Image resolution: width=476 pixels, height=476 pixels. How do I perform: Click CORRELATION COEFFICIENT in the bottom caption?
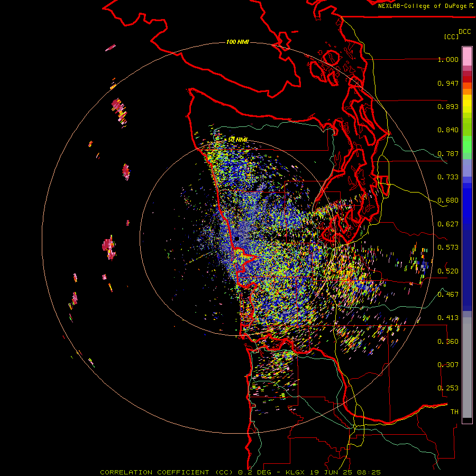(154, 472)
